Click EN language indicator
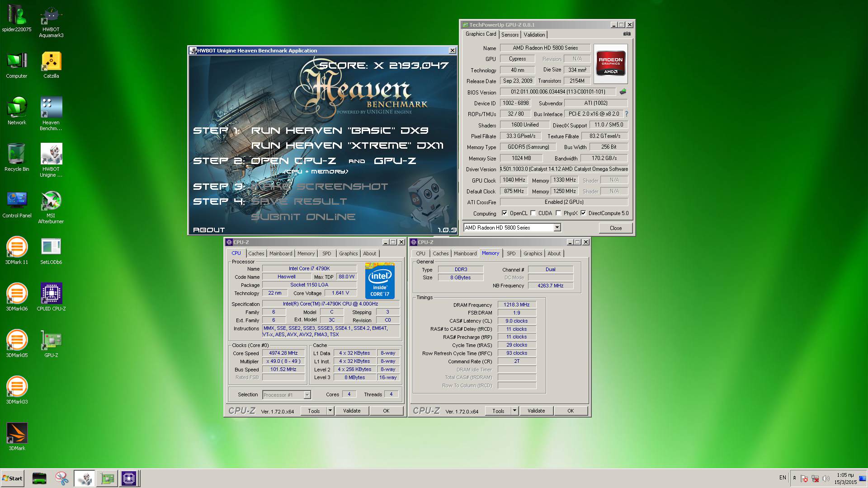Viewport: 868px width, 488px height. [783, 478]
